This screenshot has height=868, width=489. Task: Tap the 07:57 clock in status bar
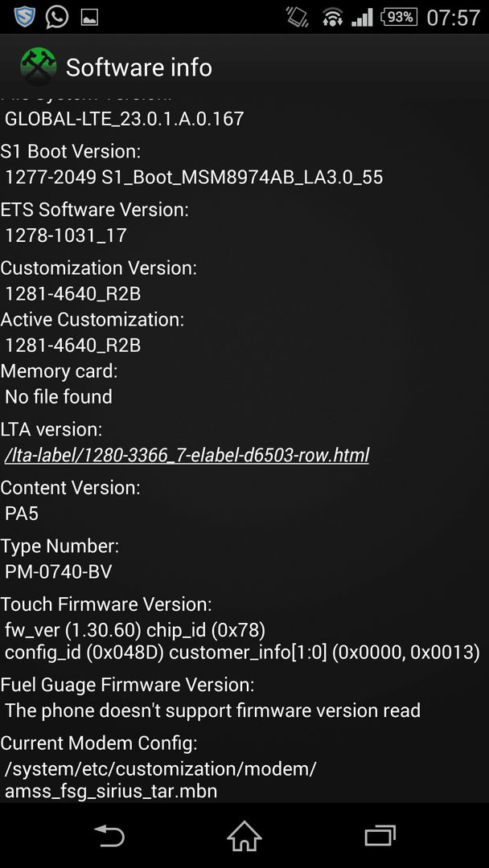tap(453, 18)
